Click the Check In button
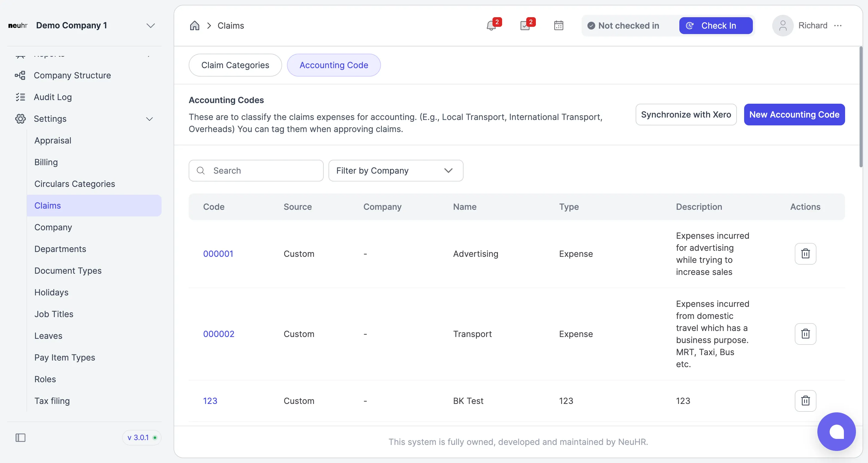 pyautogui.click(x=715, y=26)
